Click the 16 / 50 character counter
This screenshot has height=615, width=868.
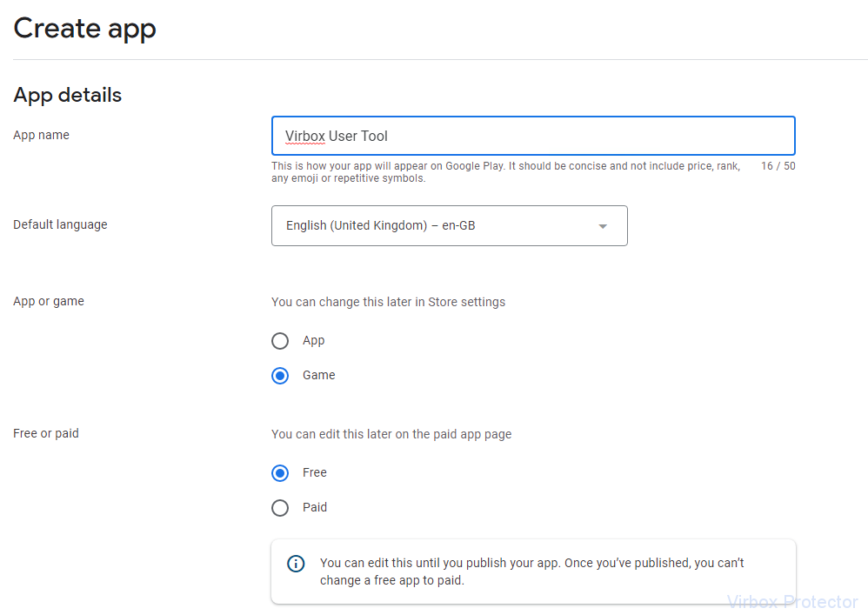[778, 166]
